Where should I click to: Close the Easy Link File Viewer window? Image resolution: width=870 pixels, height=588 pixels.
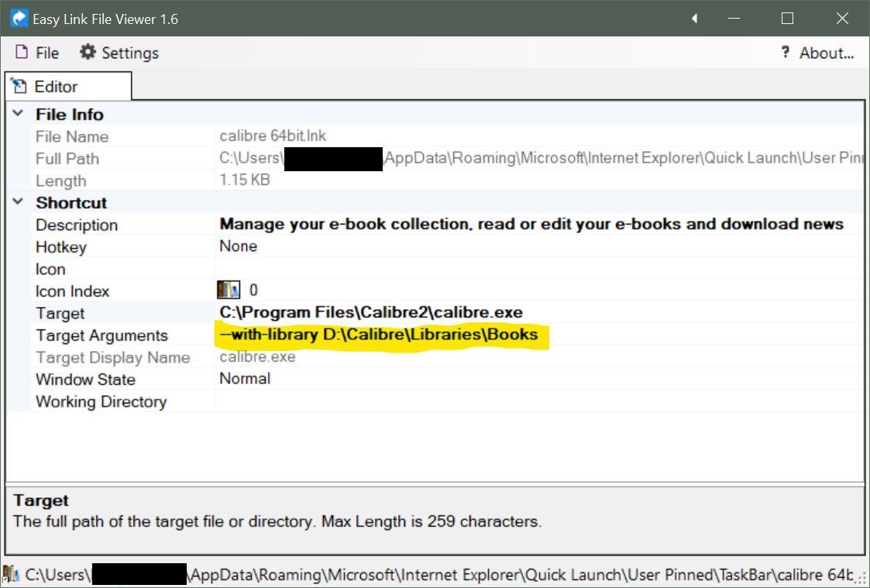pyautogui.click(x=842, y=19)
